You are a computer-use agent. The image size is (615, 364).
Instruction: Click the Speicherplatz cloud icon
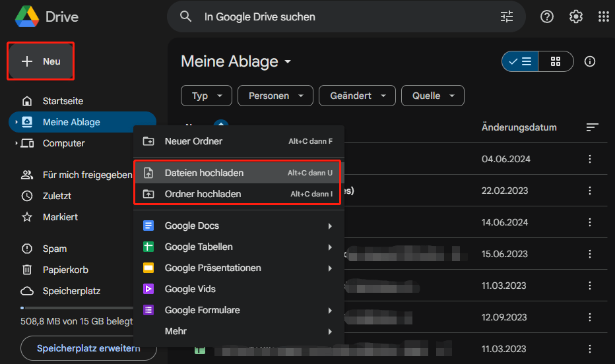point(27,291)
